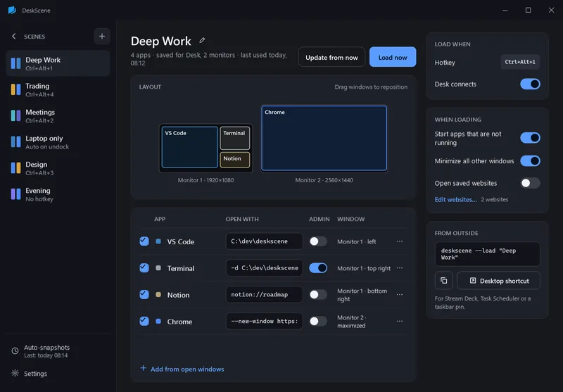Select the Meetings scene
563x392 pixels.
tap(58, 115)
